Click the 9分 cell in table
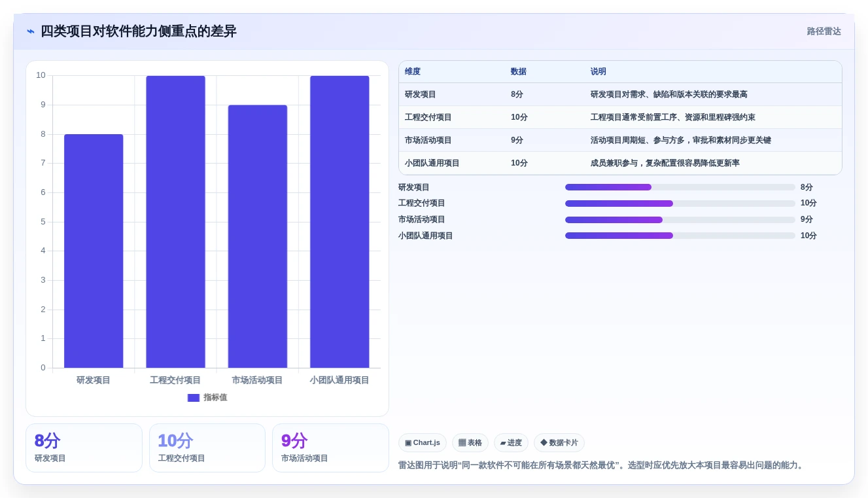This screenshot has height=498, width=868. 517,140
